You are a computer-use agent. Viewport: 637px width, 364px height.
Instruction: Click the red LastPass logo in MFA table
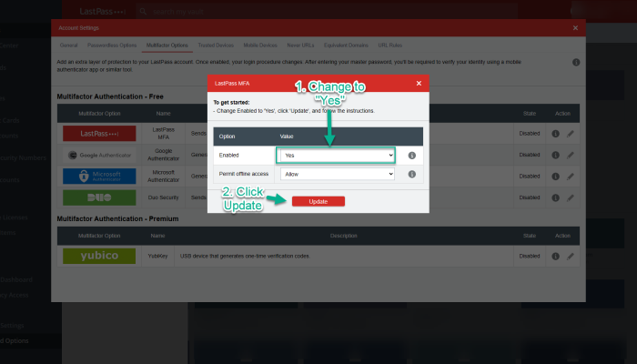click(99, 134)
